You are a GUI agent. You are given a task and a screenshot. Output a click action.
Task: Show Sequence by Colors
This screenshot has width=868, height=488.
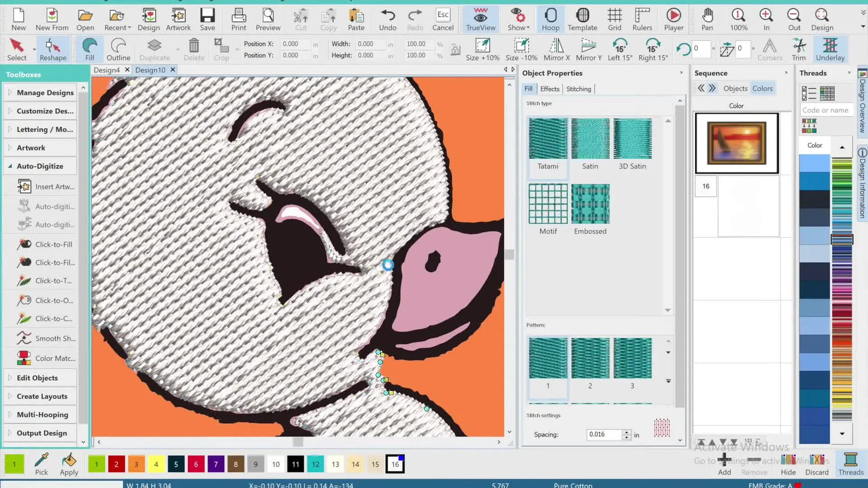pos(762,89)
